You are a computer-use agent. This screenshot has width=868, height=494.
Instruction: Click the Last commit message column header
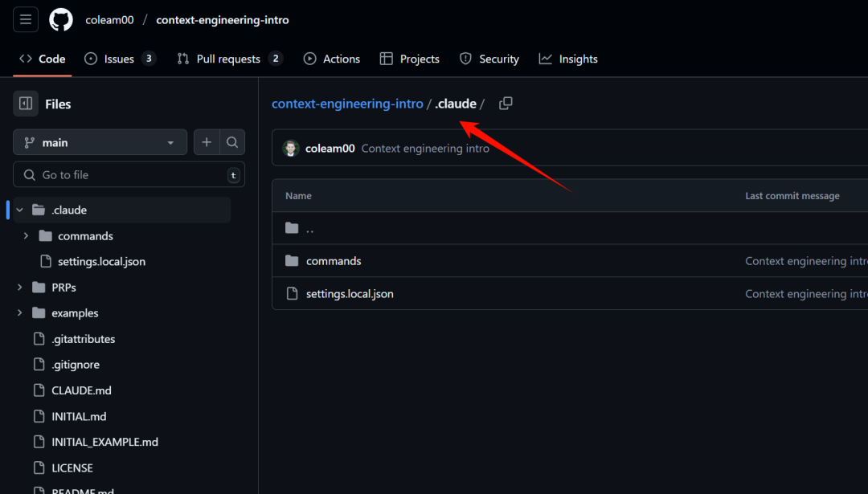pos(792,196)
